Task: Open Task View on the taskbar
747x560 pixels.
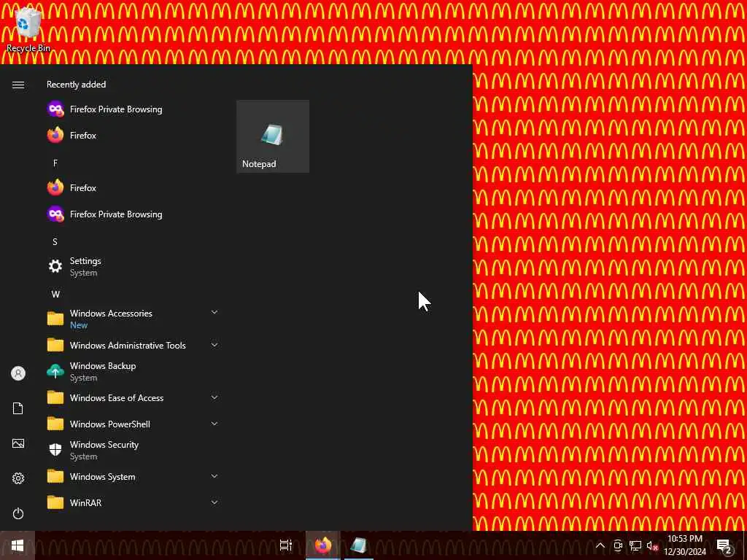Action: [x=286, y=545]
